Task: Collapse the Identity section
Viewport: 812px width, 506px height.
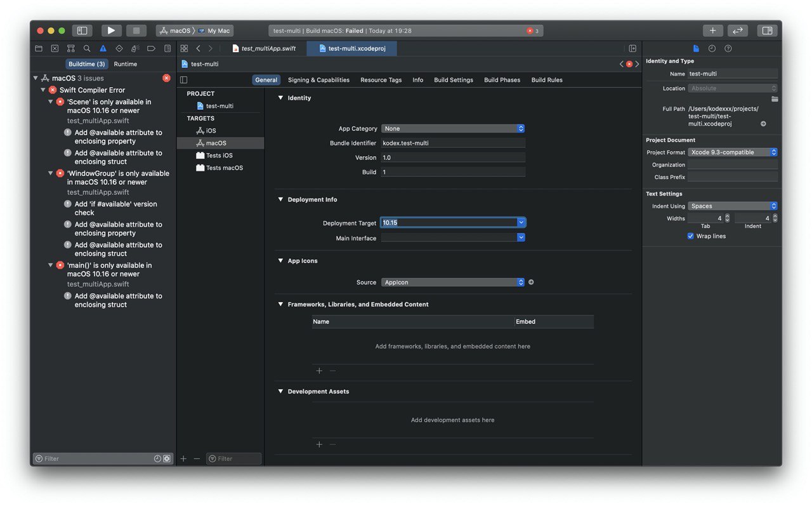Action: pyautogui.click(x=280, y=98)
